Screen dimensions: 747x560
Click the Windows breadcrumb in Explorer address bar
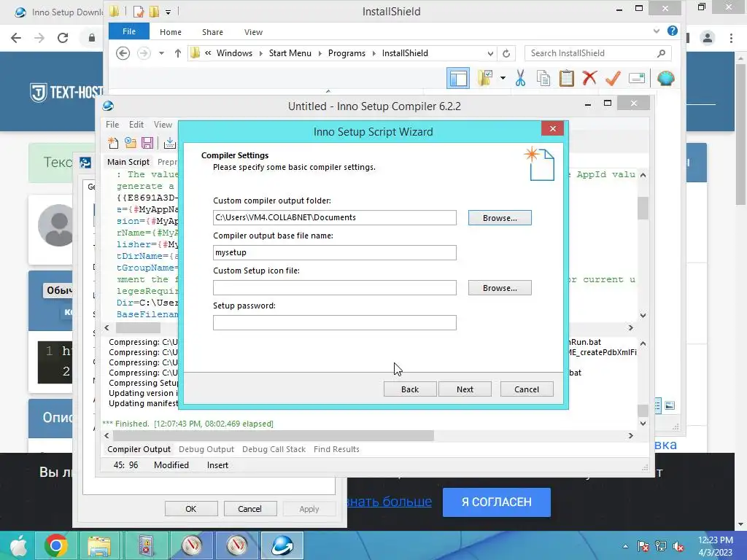coord(234,53)
